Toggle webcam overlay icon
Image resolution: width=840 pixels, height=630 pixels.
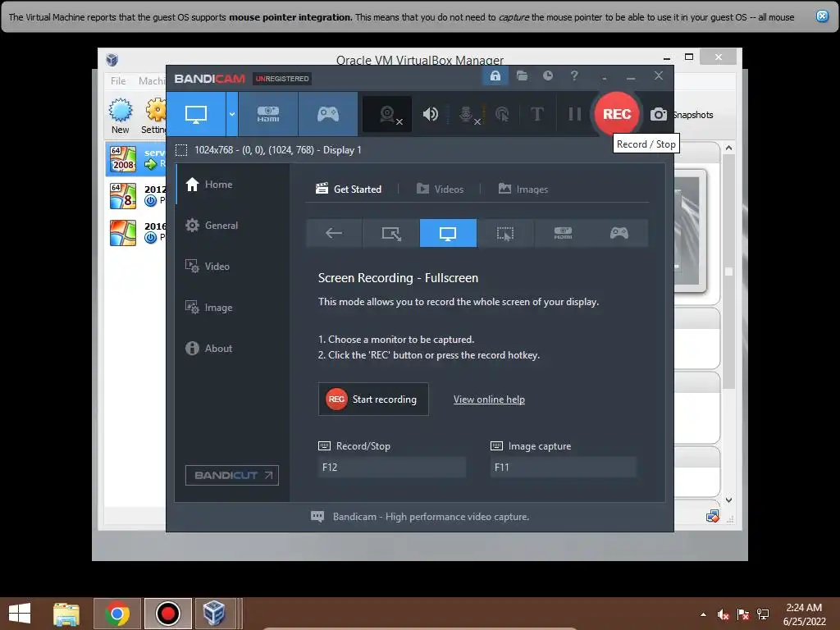click(x=387, y=114)
